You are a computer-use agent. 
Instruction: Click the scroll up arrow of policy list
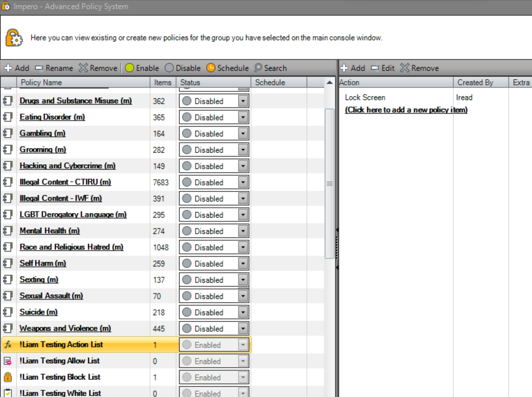(330, 83)
